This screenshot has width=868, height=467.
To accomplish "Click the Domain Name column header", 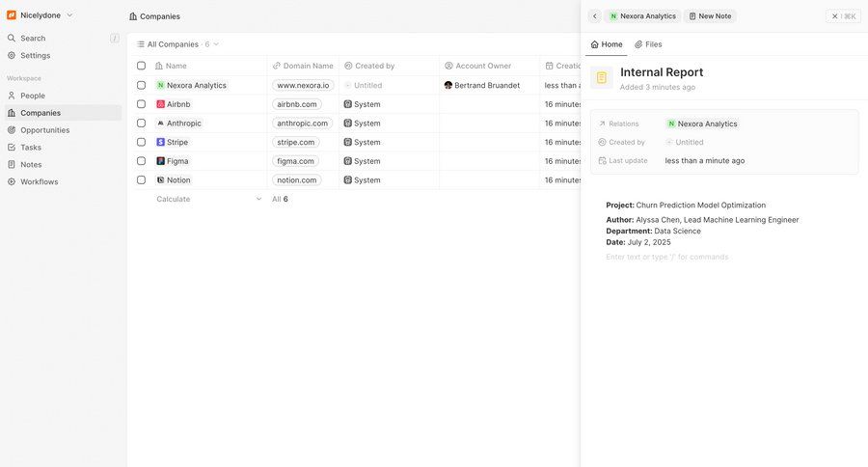I will pos(303,66).
